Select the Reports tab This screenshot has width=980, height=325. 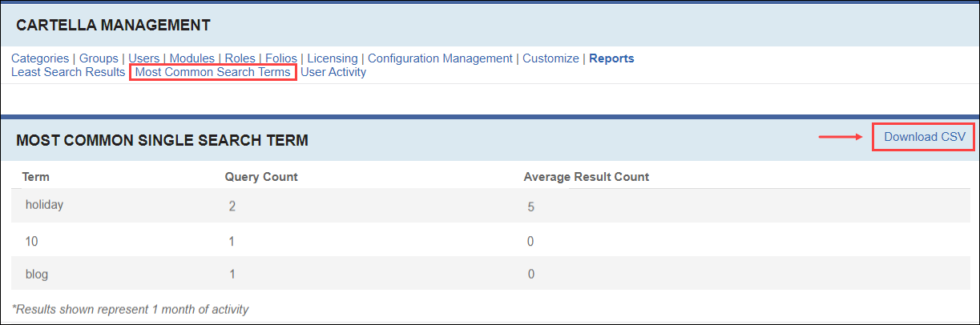pyautogui.click(x=611, y=58)
